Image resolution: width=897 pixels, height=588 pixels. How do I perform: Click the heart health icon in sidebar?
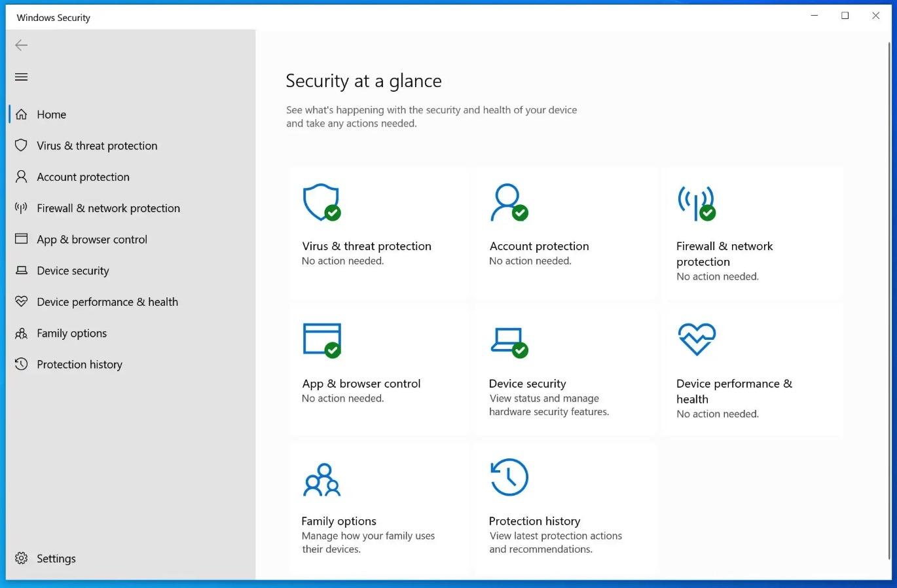[x=22, y=302]
